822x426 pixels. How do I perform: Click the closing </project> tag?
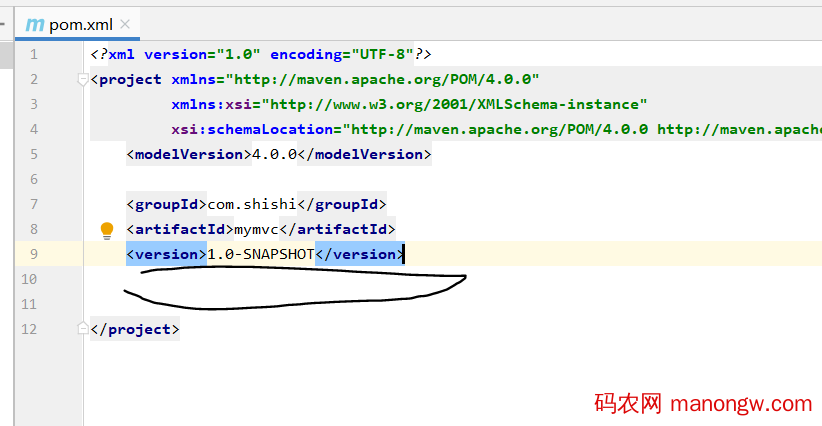pos(135,329)
